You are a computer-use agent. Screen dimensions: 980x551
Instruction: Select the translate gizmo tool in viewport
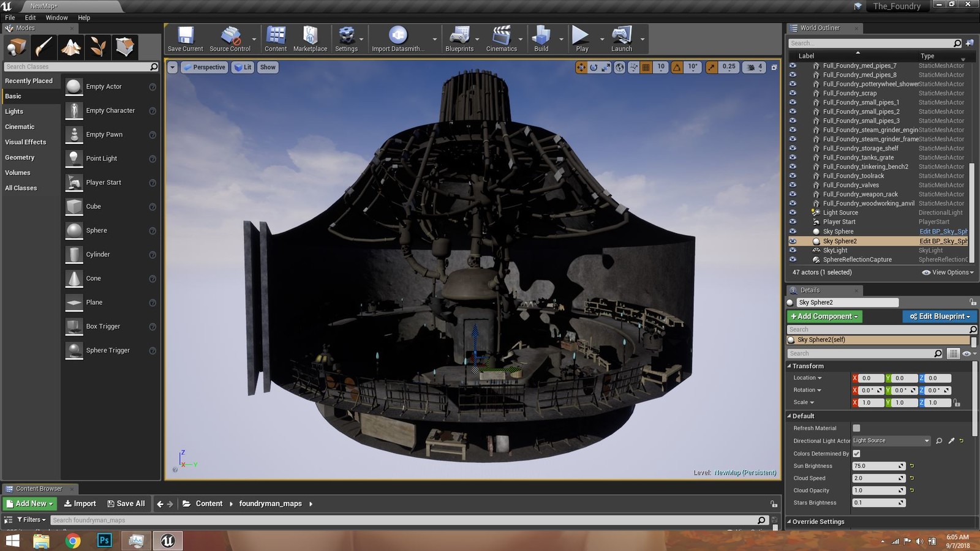click(581, 67)
